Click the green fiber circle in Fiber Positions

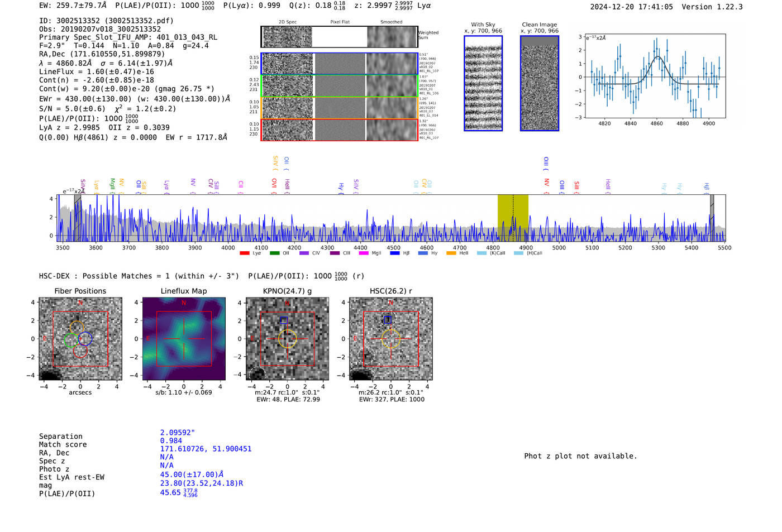(x=71, y=340)
